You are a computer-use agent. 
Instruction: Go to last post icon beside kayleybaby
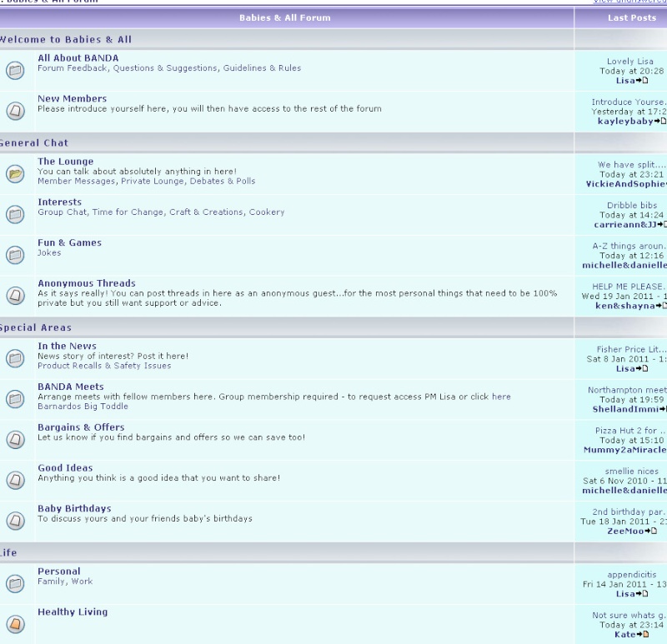pyautogui.click(x=660, y=121)
